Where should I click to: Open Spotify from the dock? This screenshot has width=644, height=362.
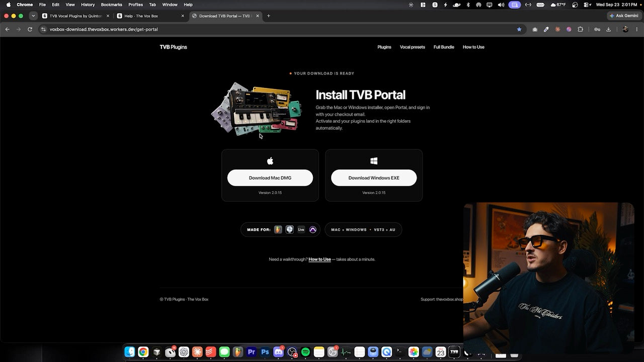[305, 352]
